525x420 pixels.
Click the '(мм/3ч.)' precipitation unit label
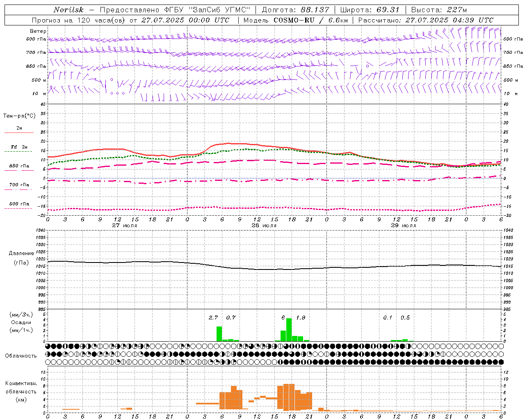[21, 315]
